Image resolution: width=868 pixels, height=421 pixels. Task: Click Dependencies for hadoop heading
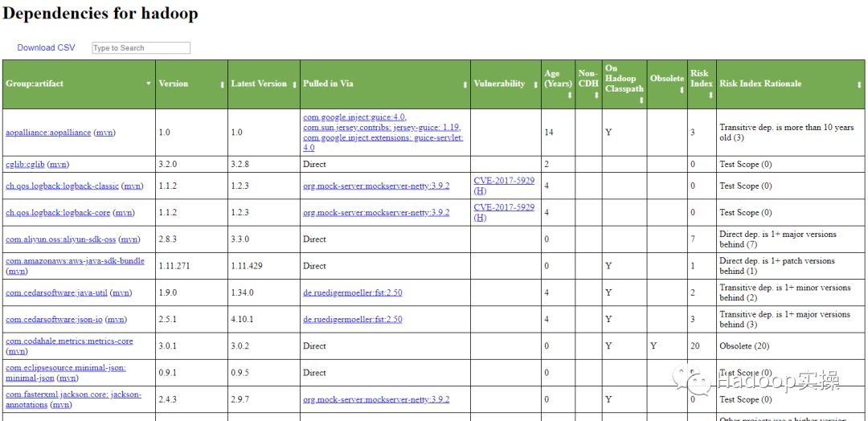[100, 14]
